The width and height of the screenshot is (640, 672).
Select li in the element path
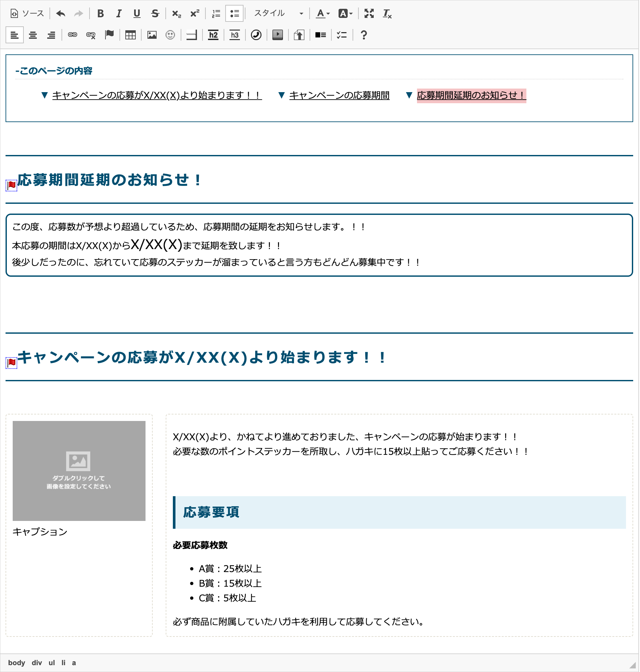(63, 663)
